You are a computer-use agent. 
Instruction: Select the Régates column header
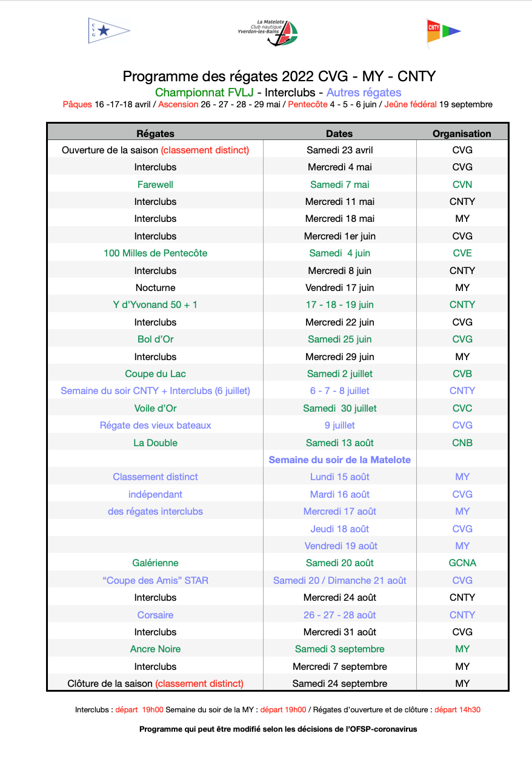[155, 133]
